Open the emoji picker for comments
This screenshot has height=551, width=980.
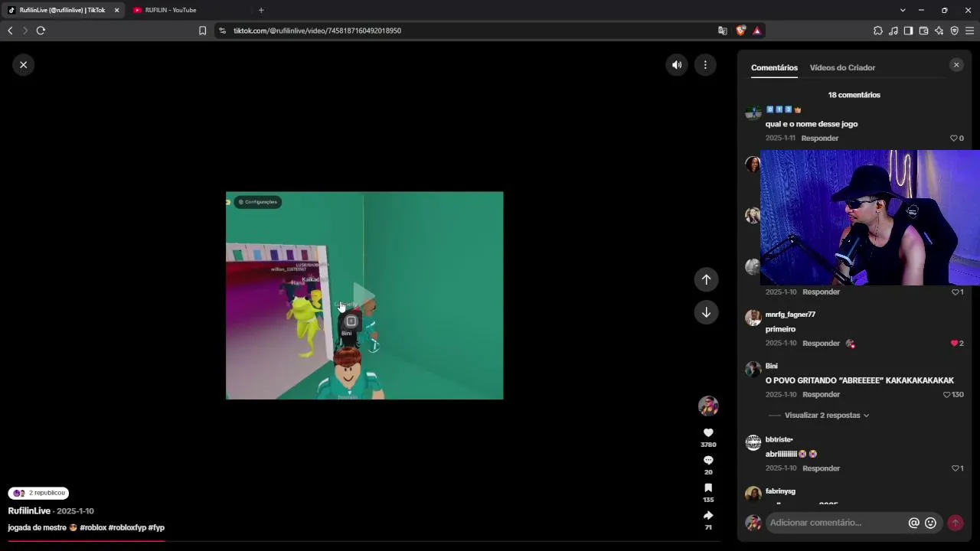931,523
